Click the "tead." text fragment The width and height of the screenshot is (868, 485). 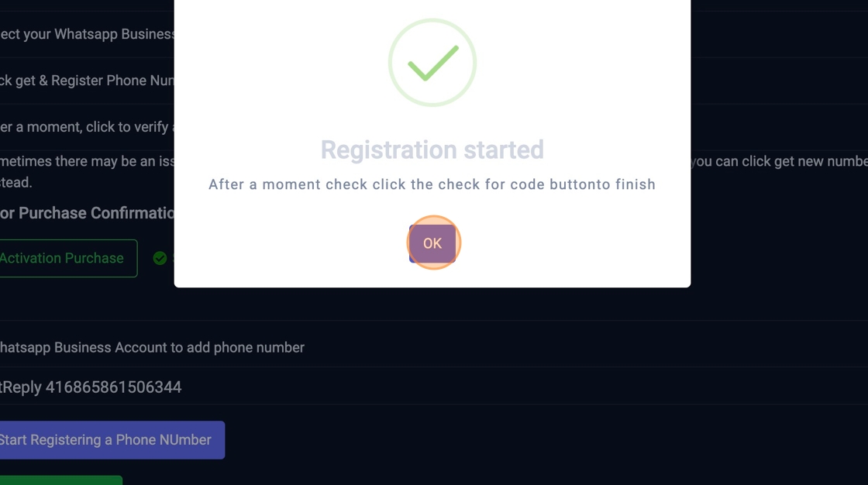click(x=15, y=182)
